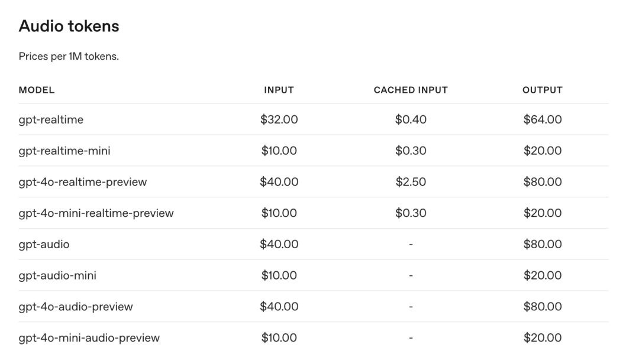The width and height of the screenshot is (639, 364).
Task: Click gpt-4o-mini-audio-preview's $20.00 output price
Action: point(542,338)
